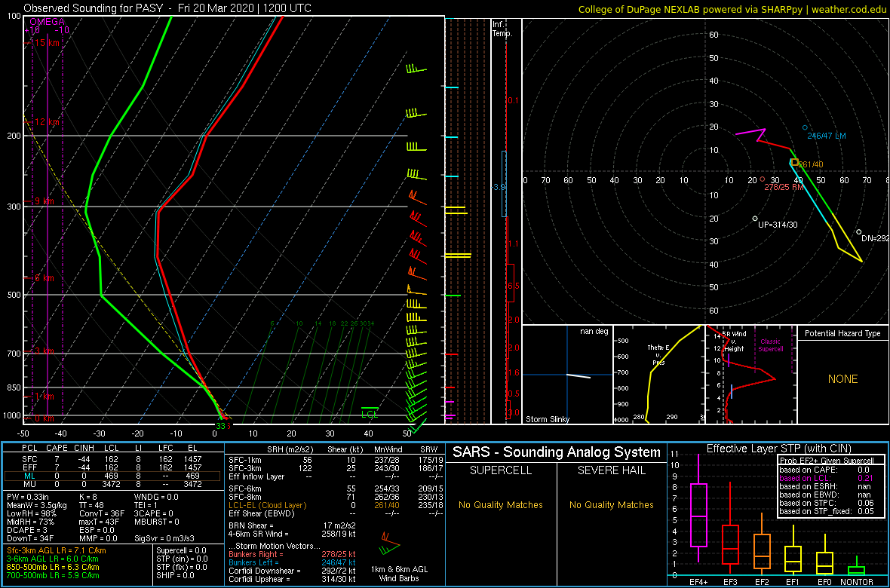Viewport: 890px width, 588px height.
Task: Click the UP=314/30 Corfidi upshear marker
Action: [x=754, y=219]
